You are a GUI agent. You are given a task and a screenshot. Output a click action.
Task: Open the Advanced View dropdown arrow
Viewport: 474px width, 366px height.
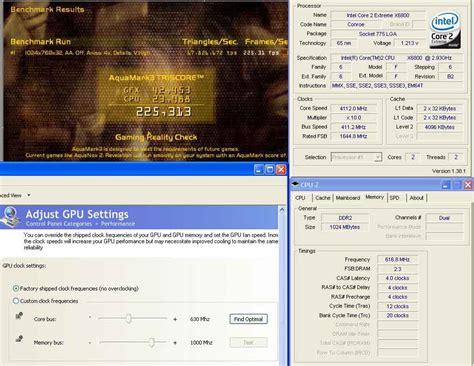tap(29, 195)
